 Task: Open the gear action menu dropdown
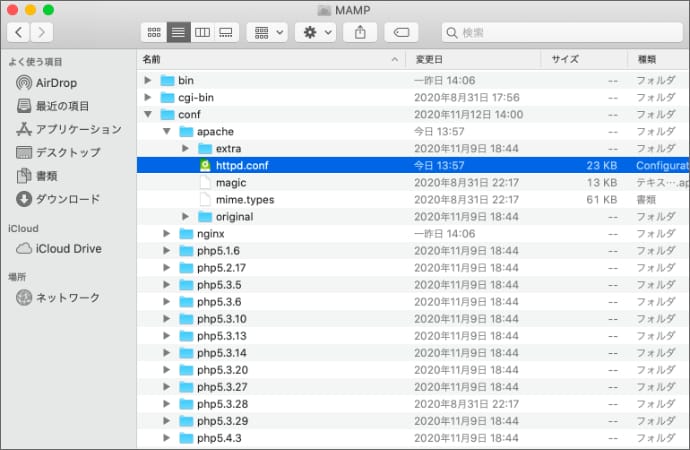(x=317, y=32)
